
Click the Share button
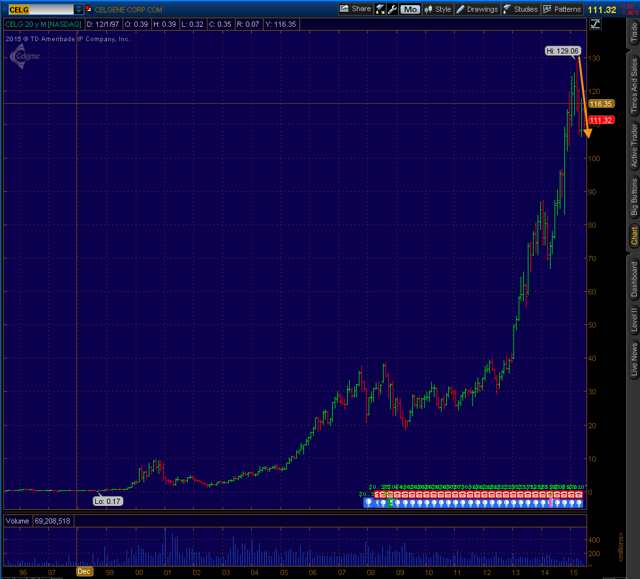point(356,9)
